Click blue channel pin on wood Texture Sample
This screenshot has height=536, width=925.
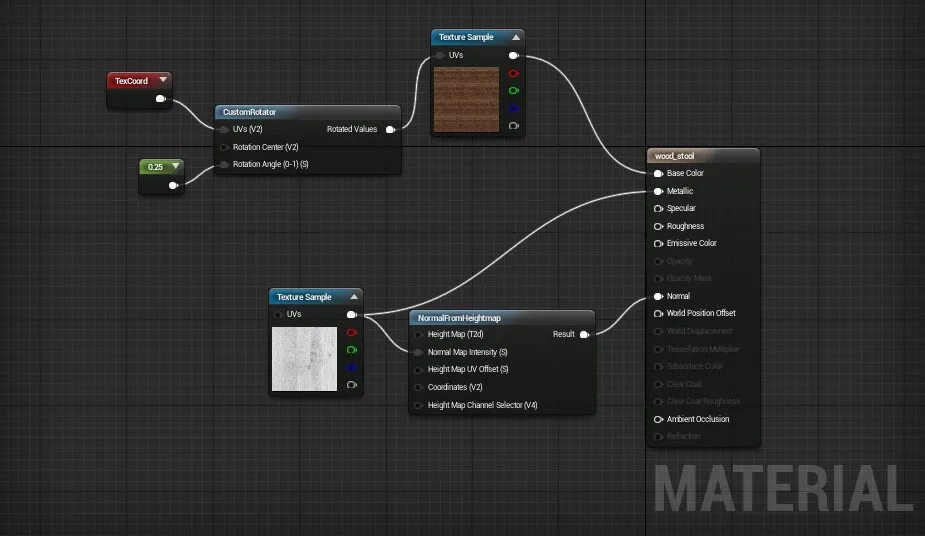pyautogui.click(x=514, y=108)
